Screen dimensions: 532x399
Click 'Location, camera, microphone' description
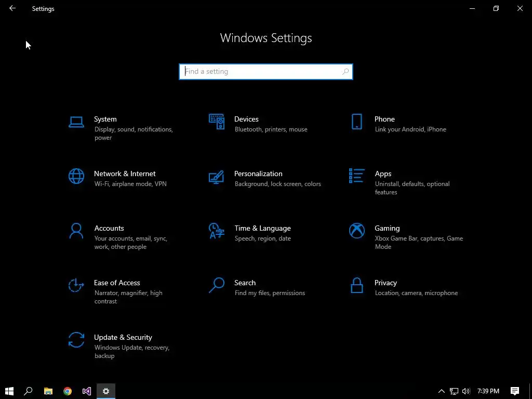tap(416, 293)
